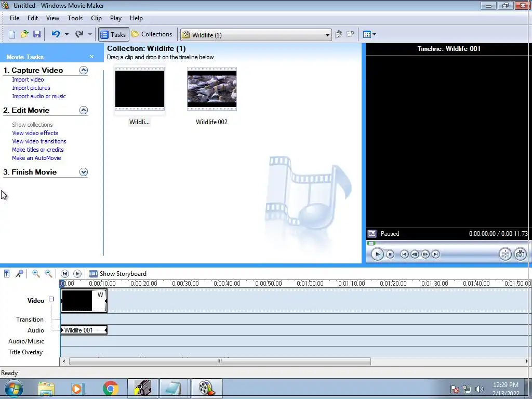The height and width of the screenshot is (399, 532).
Task: Jump back in the preview monitor
Action: click(404, 254)
